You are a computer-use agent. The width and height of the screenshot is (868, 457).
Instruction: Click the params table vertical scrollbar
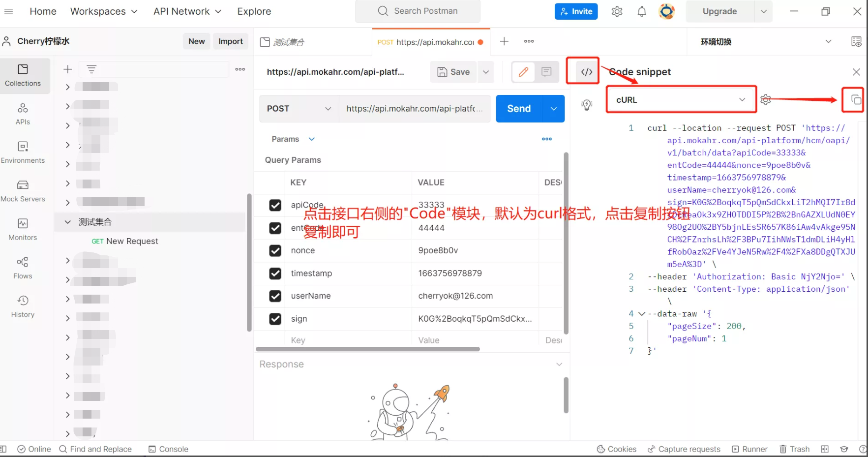[566, 244]
